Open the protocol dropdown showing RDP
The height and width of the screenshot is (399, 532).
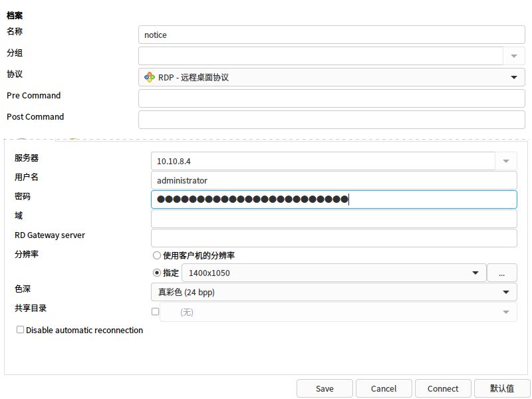(x=331, y=77)
